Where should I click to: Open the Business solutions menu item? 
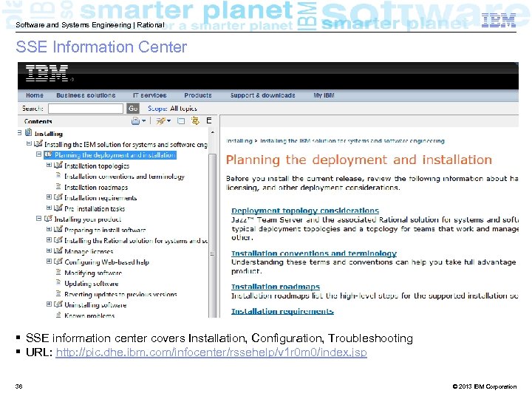coord(86,95)
